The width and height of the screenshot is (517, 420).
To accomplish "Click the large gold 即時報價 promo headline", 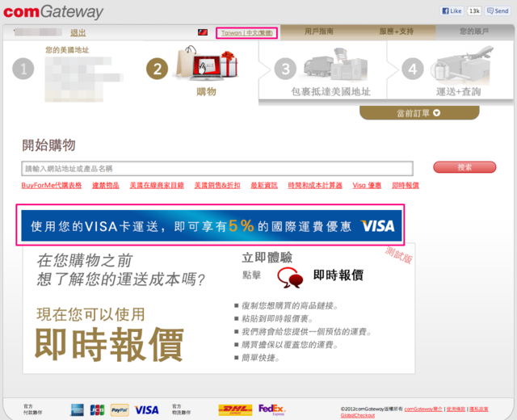I will (x=109, y=345).
